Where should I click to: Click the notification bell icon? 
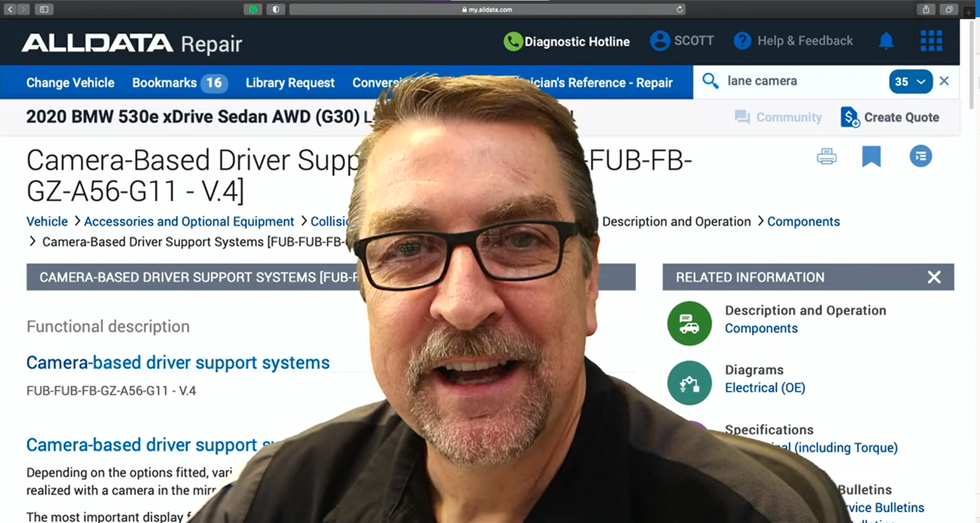(x=886, y=41)
